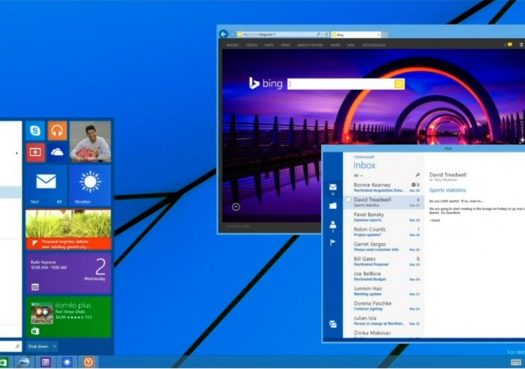
Task: Tick the checkbox beside David Treadwell email
Action: 348,200
